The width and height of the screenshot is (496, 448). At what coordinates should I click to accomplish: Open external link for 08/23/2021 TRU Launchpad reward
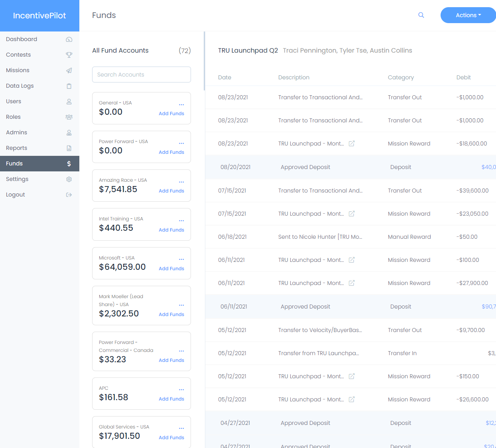pos(352,143)
